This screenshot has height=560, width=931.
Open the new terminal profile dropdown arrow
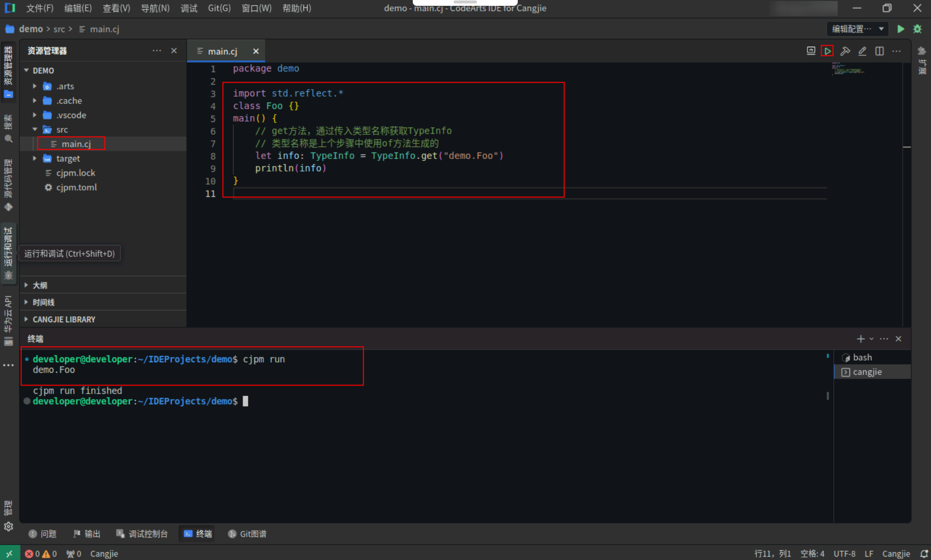872,339
